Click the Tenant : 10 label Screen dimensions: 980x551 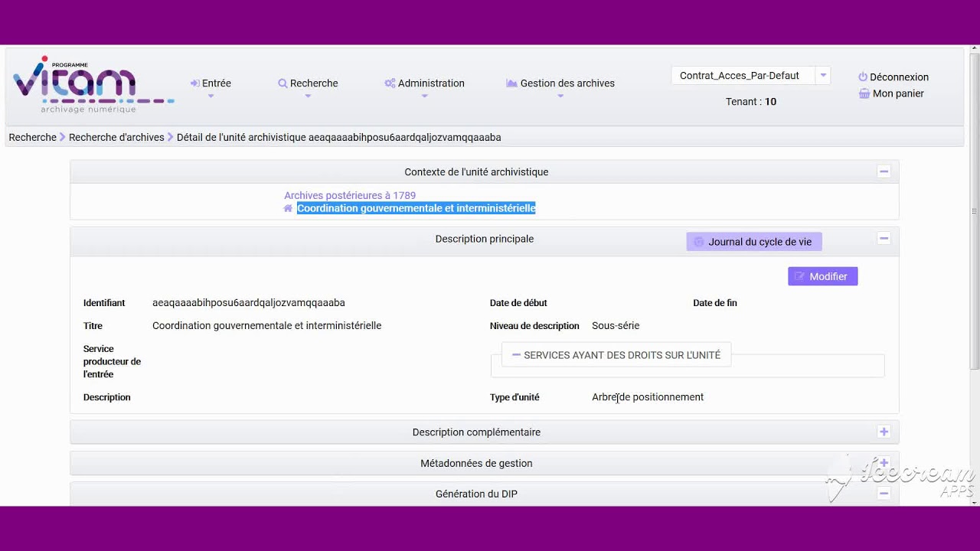click(751, 102)
